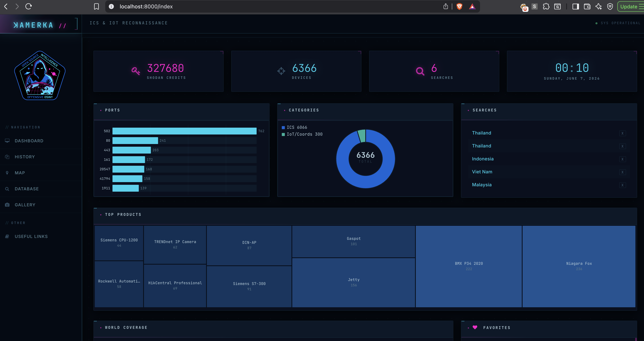This screenshot has width=644, height=341.
Task: Click the blue ICS legend swatch
Action: point(283,128)
